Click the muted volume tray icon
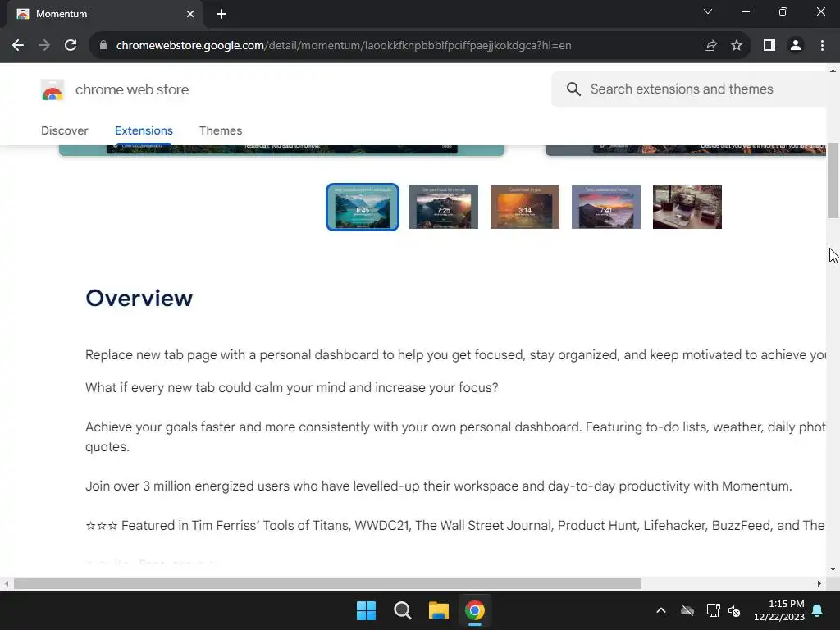The width and height of the screenshot is (840, 630). point(734,610)
